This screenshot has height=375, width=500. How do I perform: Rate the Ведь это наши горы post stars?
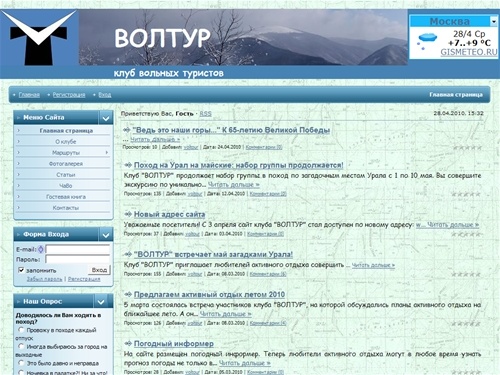click(467, 147)
